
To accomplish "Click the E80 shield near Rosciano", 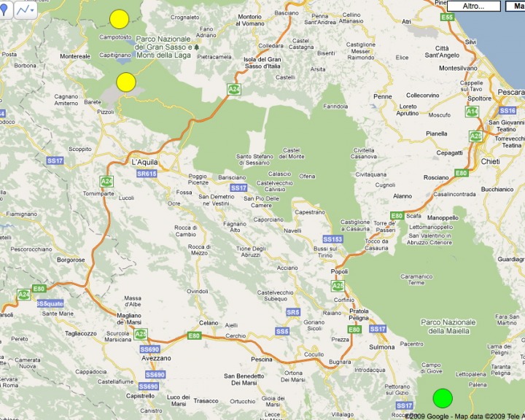I will click(462, 173).
